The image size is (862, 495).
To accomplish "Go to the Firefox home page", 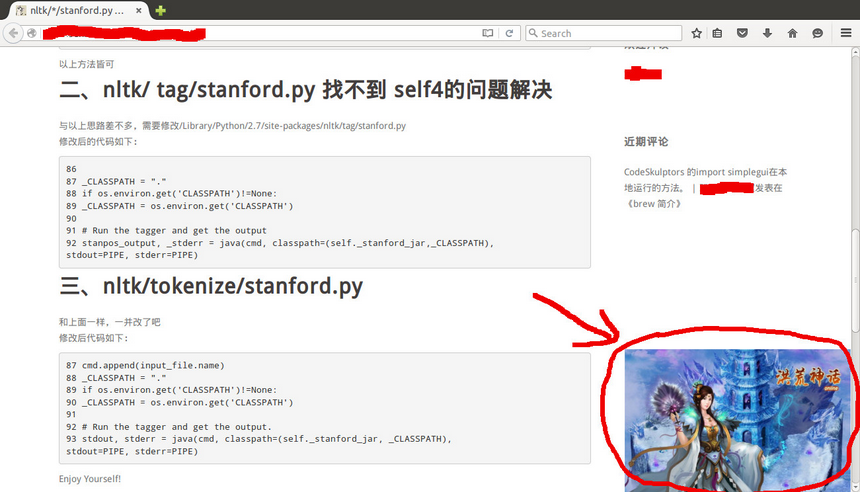I will coord(792,33).
